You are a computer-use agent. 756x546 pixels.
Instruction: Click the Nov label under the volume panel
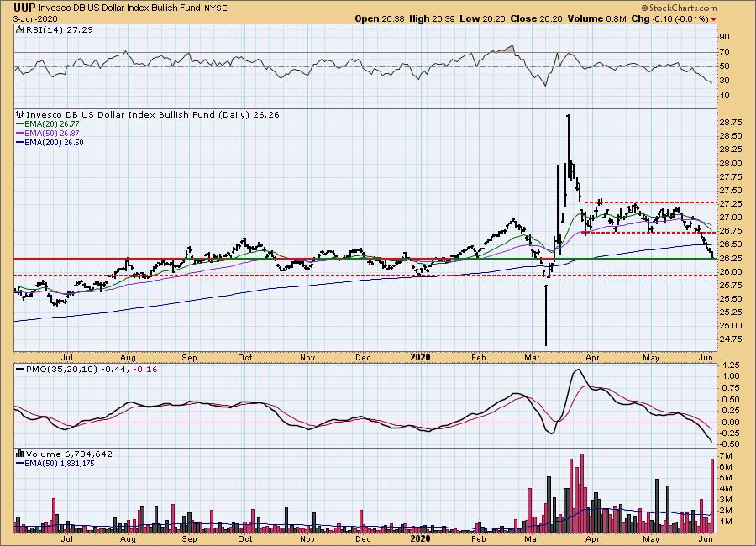click(307, 538)
